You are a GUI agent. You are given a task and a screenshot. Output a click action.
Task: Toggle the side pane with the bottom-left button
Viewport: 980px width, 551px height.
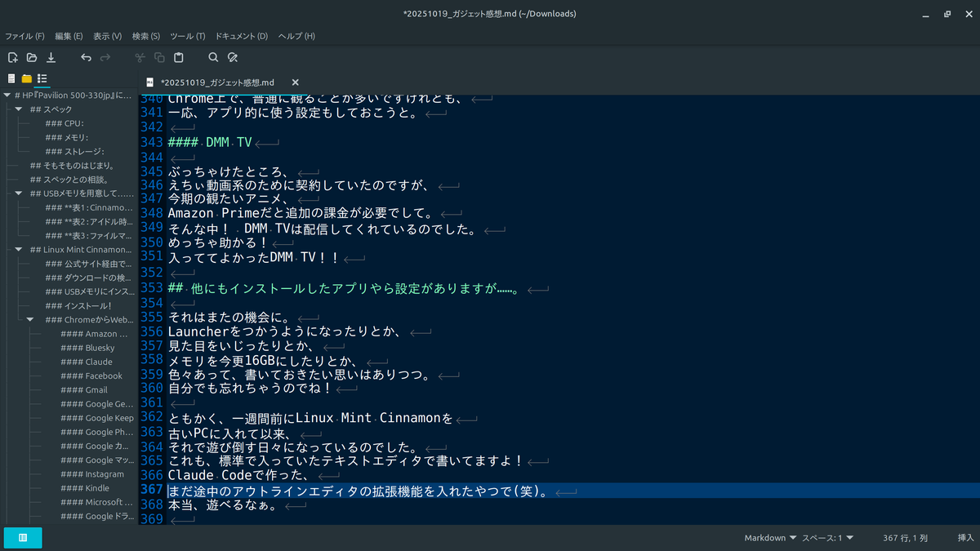point(23,538)
